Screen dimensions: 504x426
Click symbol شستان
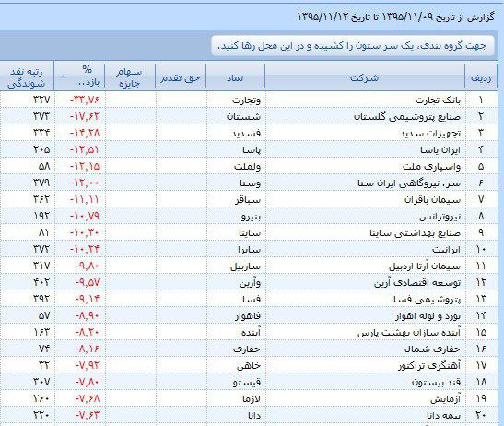click(243, 117)
